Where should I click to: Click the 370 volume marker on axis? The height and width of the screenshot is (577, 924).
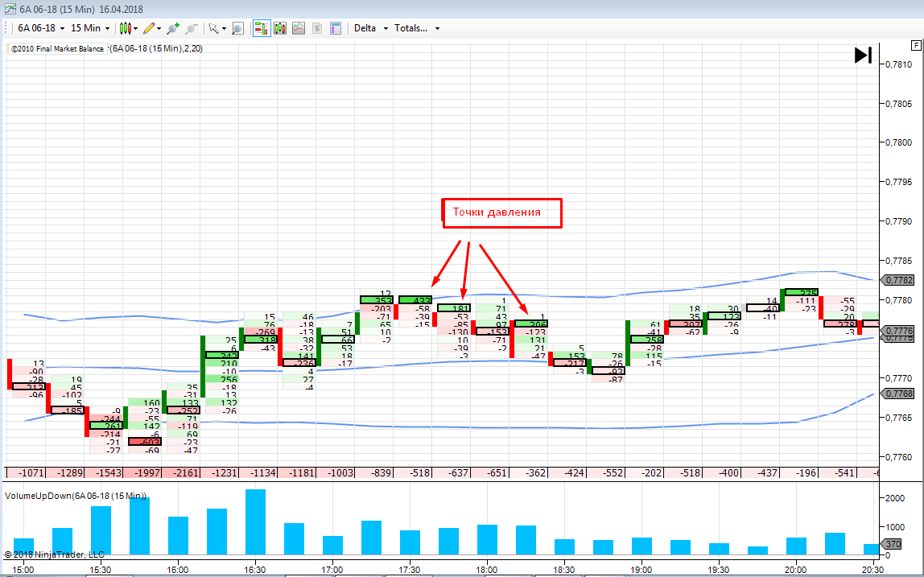coord(893,545)
